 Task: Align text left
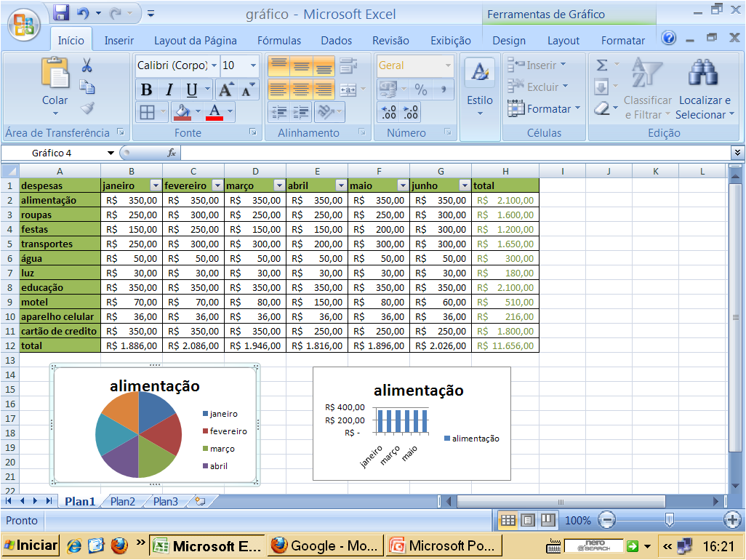(278, 89)
